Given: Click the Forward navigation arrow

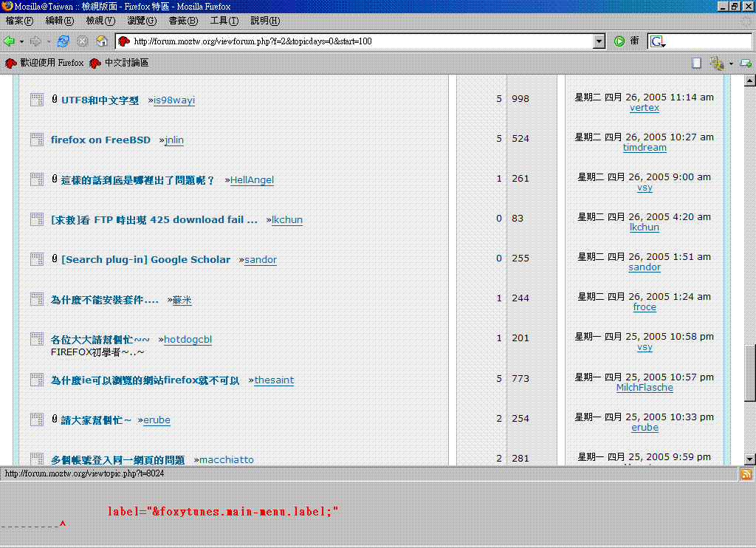Looking at the screenshot, I should [35, 41].
